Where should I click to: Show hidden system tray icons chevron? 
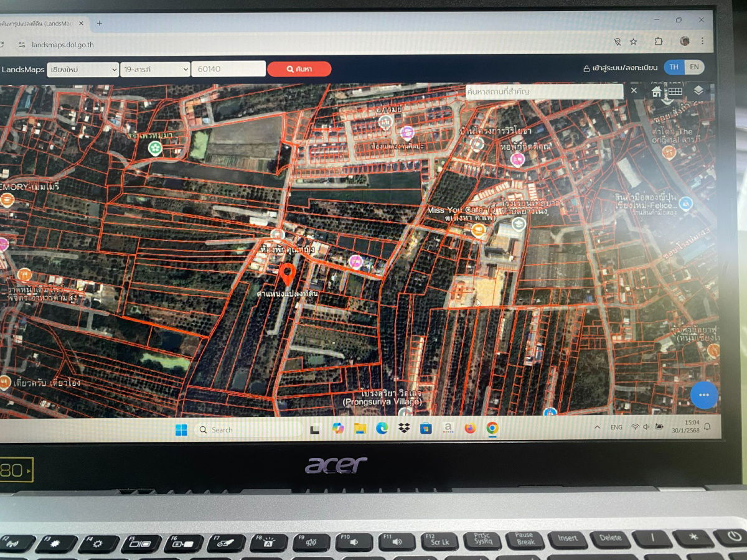pos(598,427)
